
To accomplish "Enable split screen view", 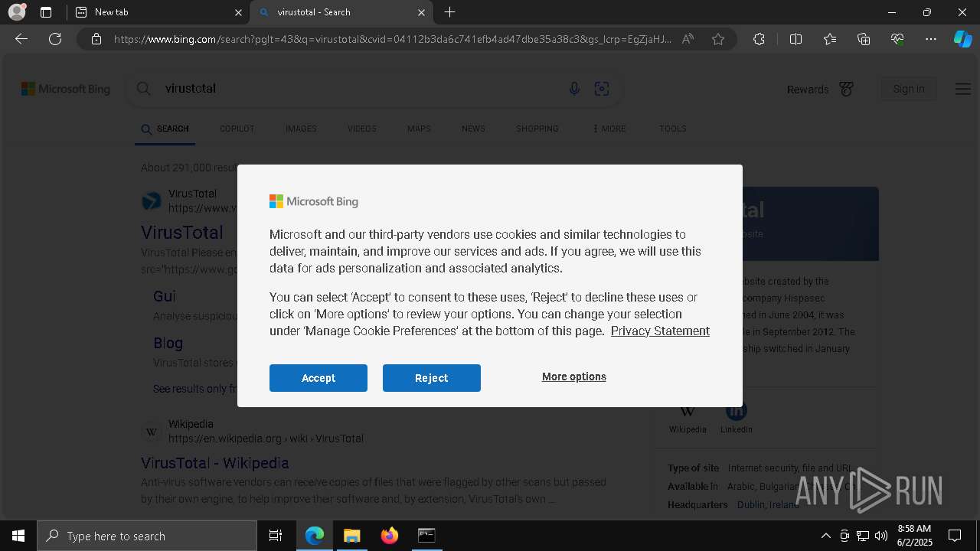I will pyautogui.click(x=795, y=39).
